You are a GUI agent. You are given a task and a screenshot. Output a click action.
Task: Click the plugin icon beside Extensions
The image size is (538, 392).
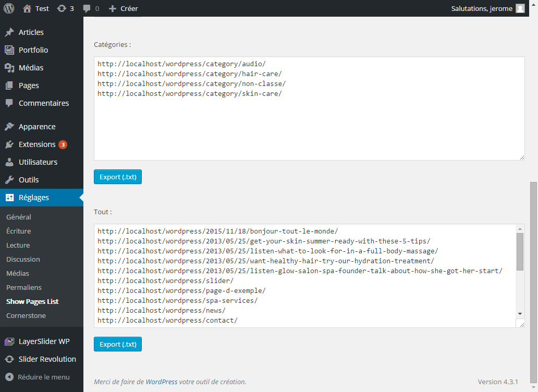pyautogui.click(x=9, y=144)
